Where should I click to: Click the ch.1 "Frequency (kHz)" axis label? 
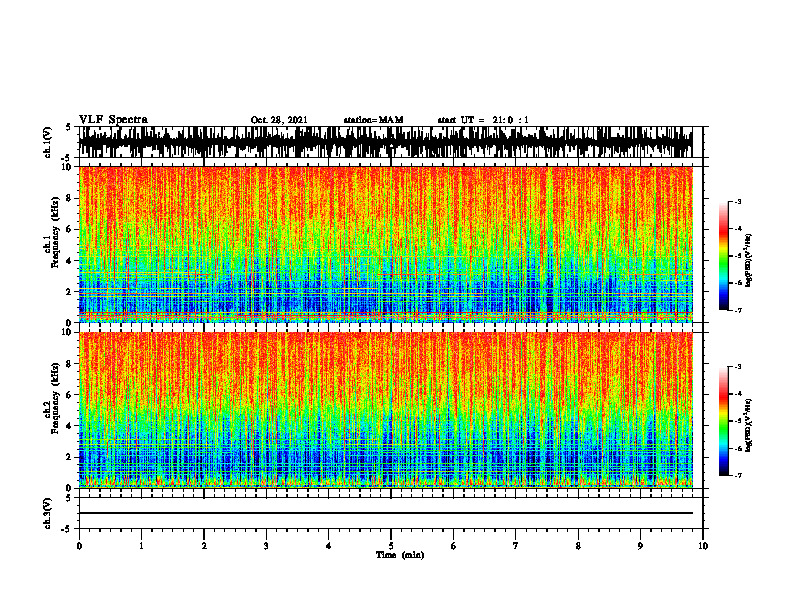(56, 232)
